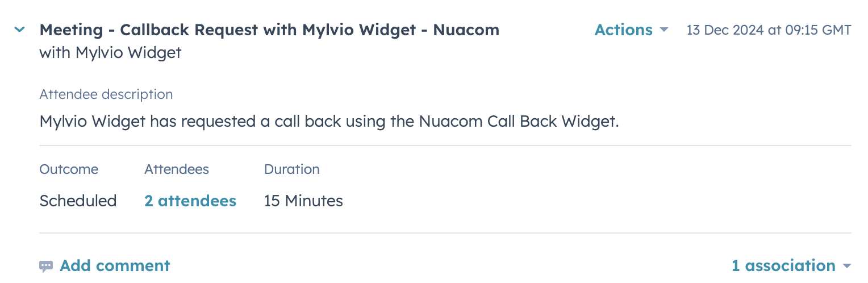
Task: Click the Attendees field label
Action: [x=177, y=169]
